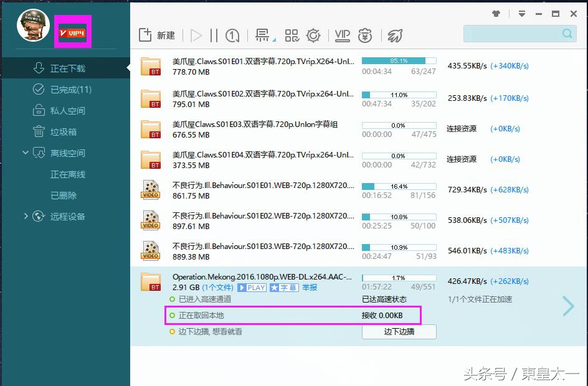Image resolution: width=588 pixels, height=386 pixels.
Task: Click the PLAY button for Operation.Mekong
Action: pos(252,288)
